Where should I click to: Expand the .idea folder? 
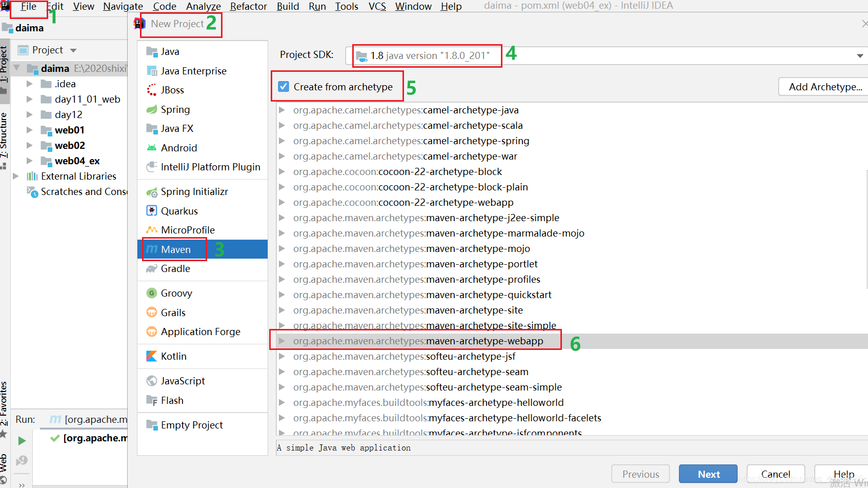(30, 84)
